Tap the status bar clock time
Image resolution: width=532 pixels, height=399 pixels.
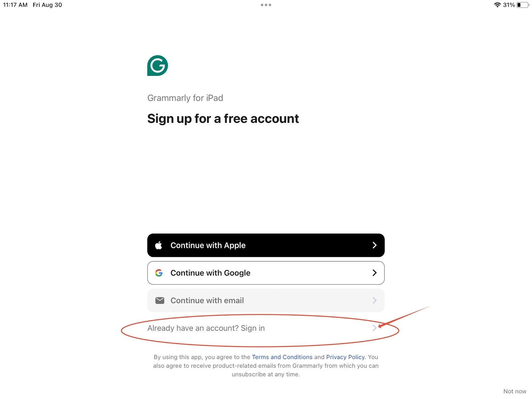[x=15, y=5]
